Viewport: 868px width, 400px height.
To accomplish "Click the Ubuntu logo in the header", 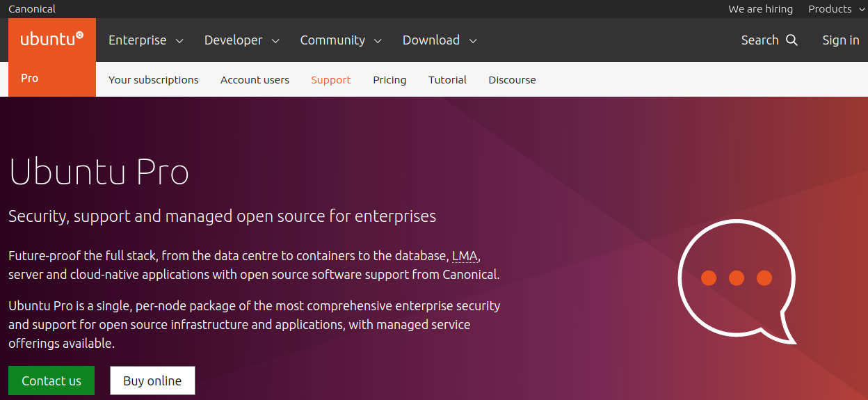I will [x=52, y=40].
